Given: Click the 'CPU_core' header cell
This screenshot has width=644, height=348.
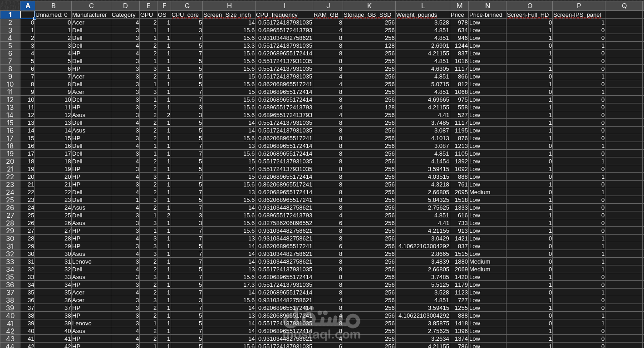Looking at the screenshot, I should coord(187,15).
